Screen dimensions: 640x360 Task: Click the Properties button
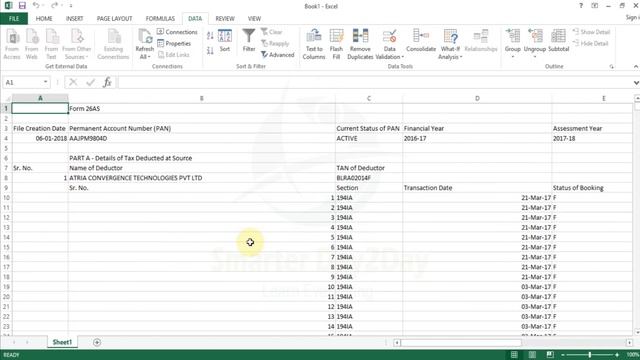(x=174, y=43)
